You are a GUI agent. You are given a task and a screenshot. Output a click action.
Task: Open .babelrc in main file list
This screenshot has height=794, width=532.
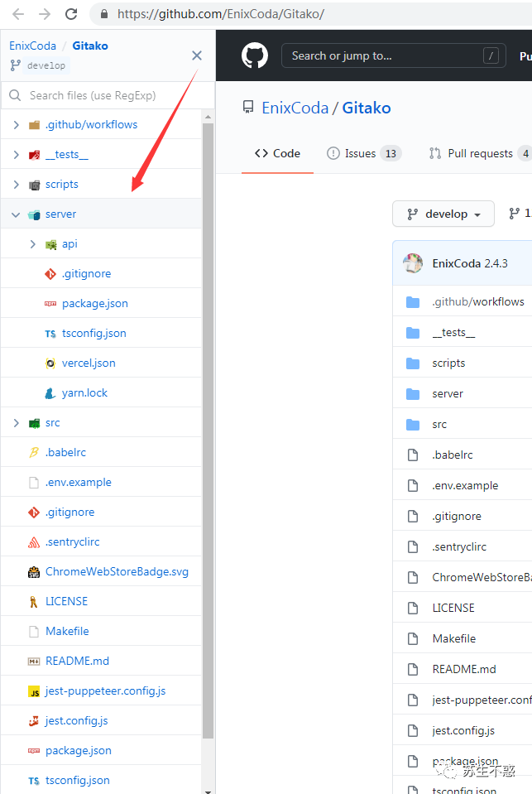[453, 455]
